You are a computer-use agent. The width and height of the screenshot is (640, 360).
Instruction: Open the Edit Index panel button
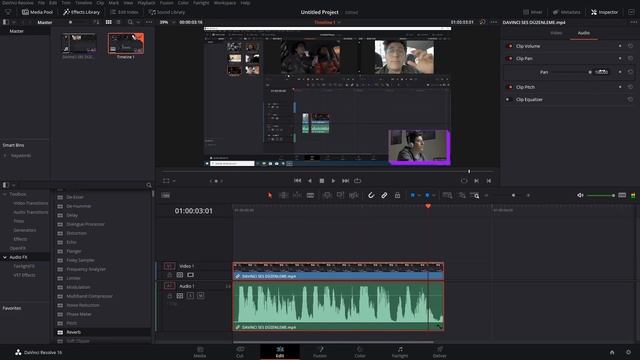coord(124,12)
